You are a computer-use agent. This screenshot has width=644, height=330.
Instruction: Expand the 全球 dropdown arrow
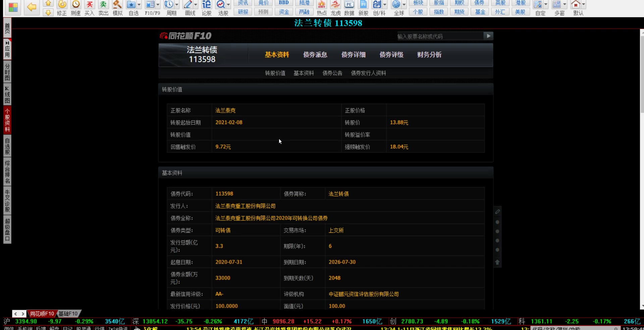point(404,5)
